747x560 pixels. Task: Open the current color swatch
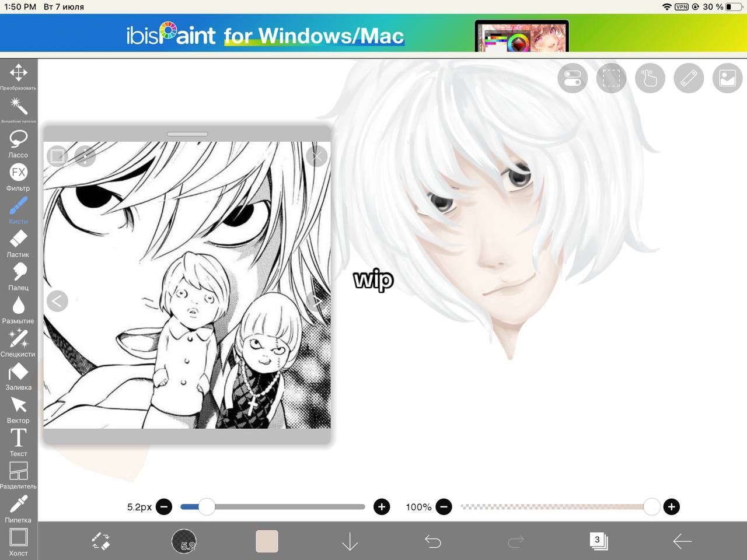[x=267, y=541]
